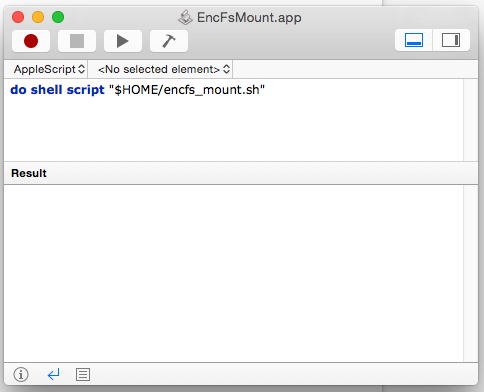The image size is (484, 392).
Task: Show the script description info panel
Action: (21, 374)
